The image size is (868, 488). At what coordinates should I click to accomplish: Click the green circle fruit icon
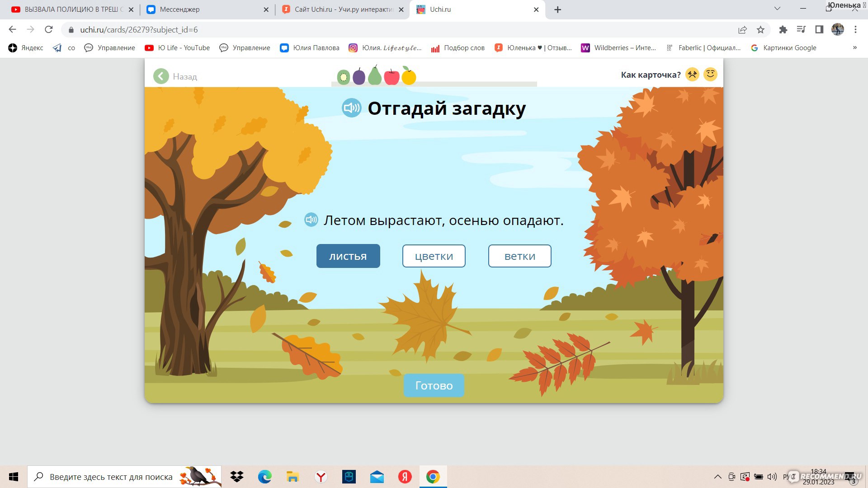coord(343,75)
